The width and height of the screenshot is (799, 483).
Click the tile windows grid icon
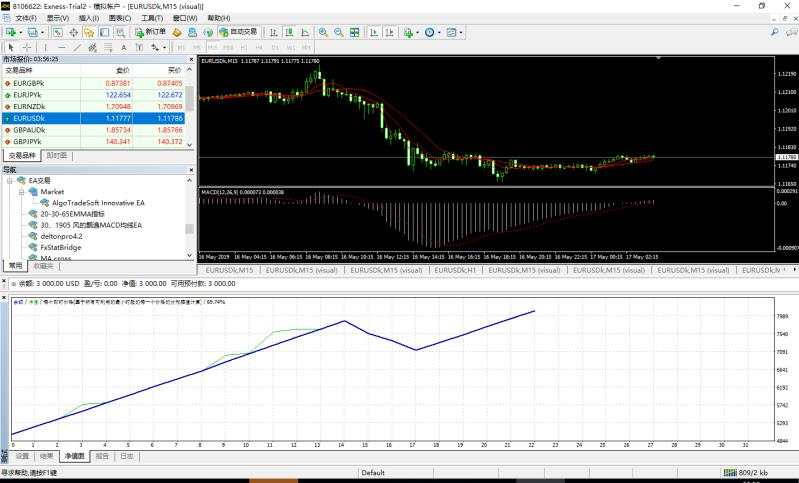click(x=354, y=32)
